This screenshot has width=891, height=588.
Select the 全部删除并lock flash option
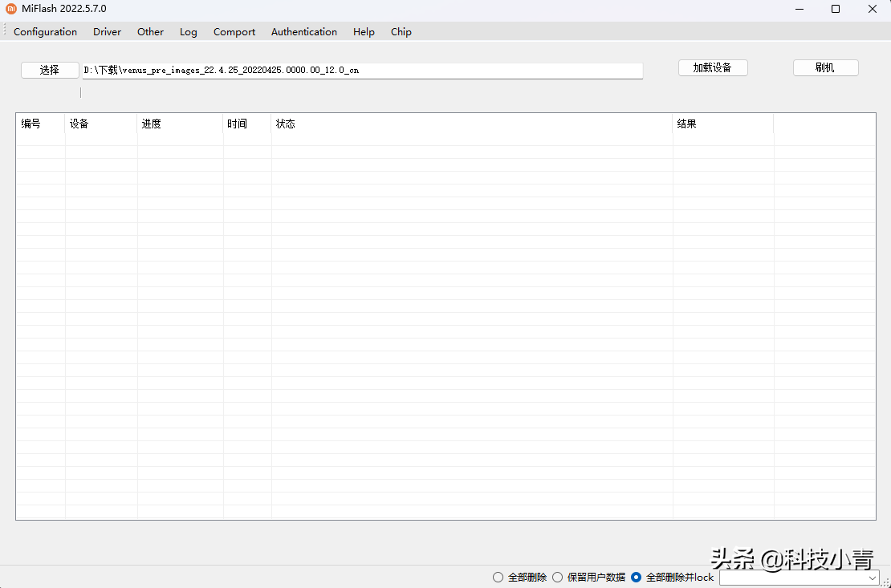click(x=635, y=577)
